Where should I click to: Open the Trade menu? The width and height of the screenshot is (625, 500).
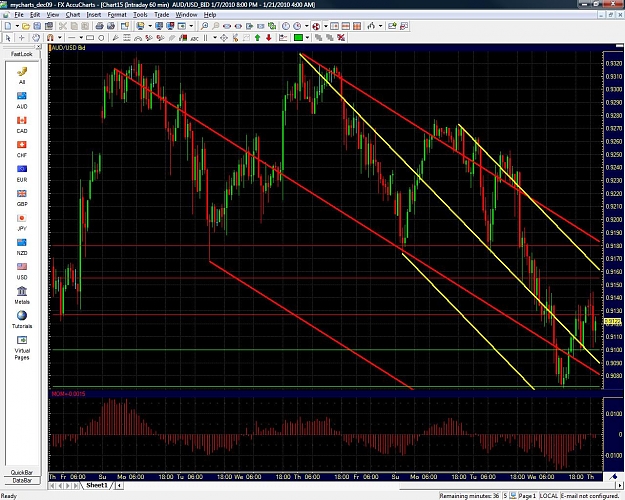(162, 15)
